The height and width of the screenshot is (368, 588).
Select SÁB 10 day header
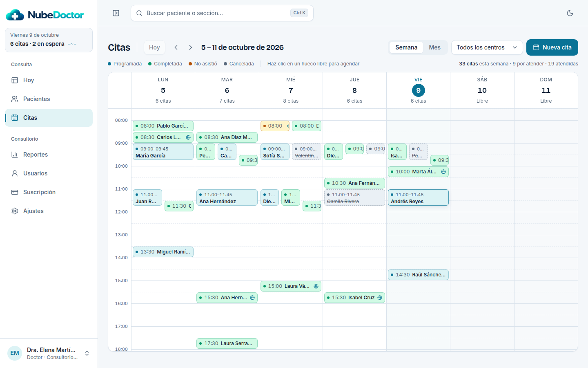pos(482,90)
